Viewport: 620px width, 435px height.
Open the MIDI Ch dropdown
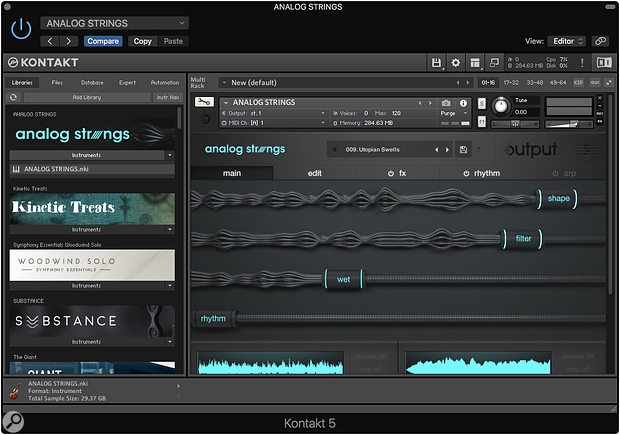click(274, 123)
